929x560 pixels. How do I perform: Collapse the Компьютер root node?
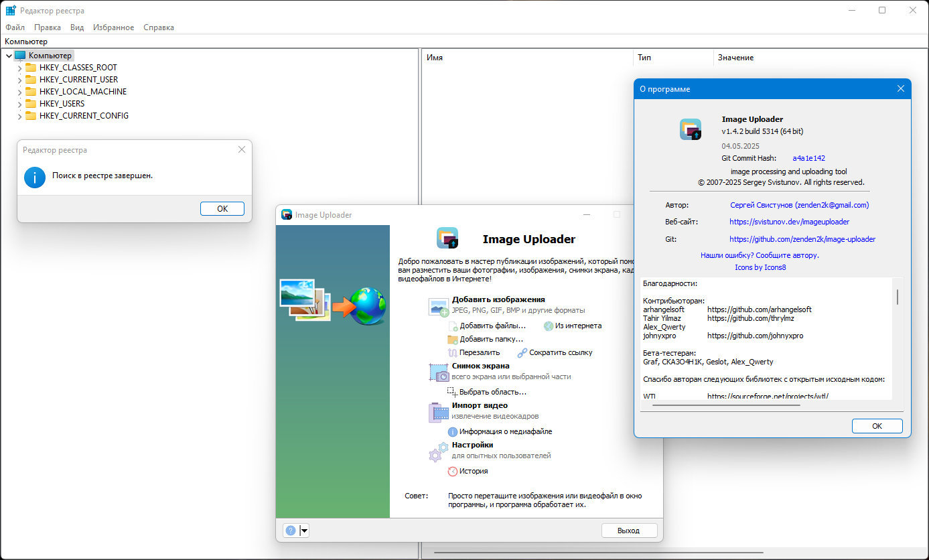(x=9, y=56)
